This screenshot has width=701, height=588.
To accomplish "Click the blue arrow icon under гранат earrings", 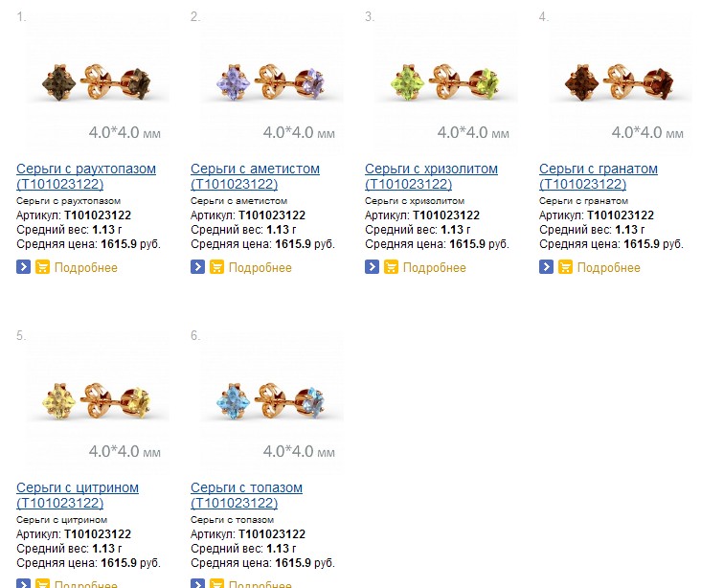I will (546, 267).
